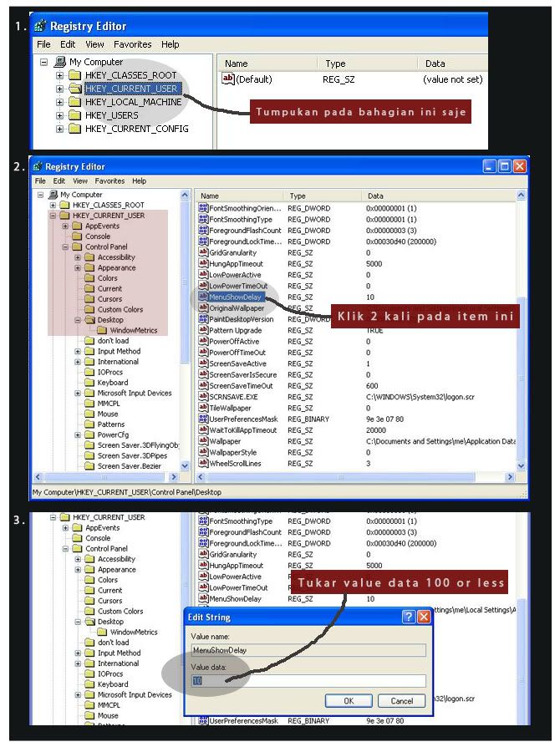Image resolution: width=560 pixels, height=752 pixels.
Task: Click Cancel in the Edit String dialog
Action: tap(402, 701)
